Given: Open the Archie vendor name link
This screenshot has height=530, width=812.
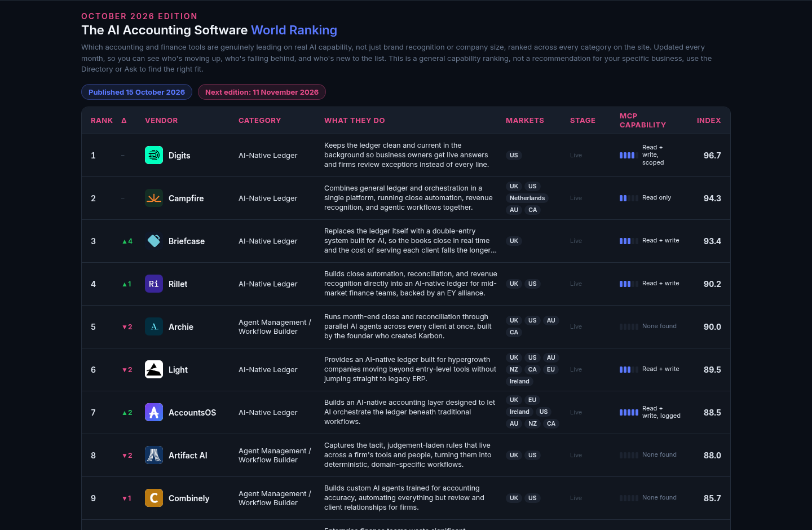Looking at the screenshot, I should 181,327.
